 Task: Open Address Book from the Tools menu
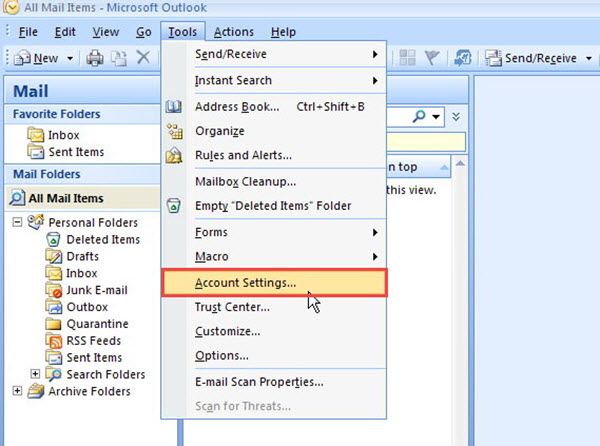tap(236, 106)
